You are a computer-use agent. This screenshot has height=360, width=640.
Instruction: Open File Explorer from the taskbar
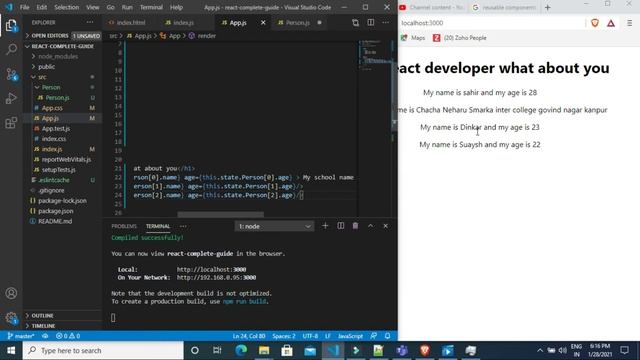[264, 351]
